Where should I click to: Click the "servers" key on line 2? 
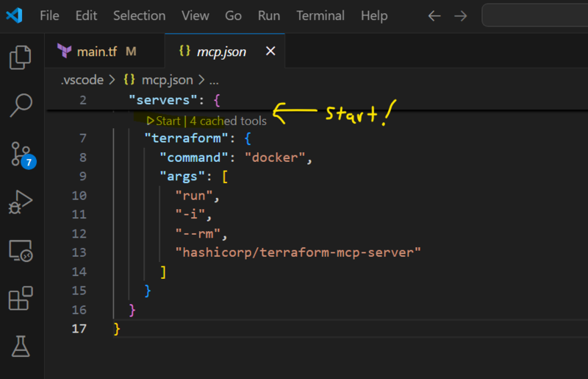pos(163,100)
